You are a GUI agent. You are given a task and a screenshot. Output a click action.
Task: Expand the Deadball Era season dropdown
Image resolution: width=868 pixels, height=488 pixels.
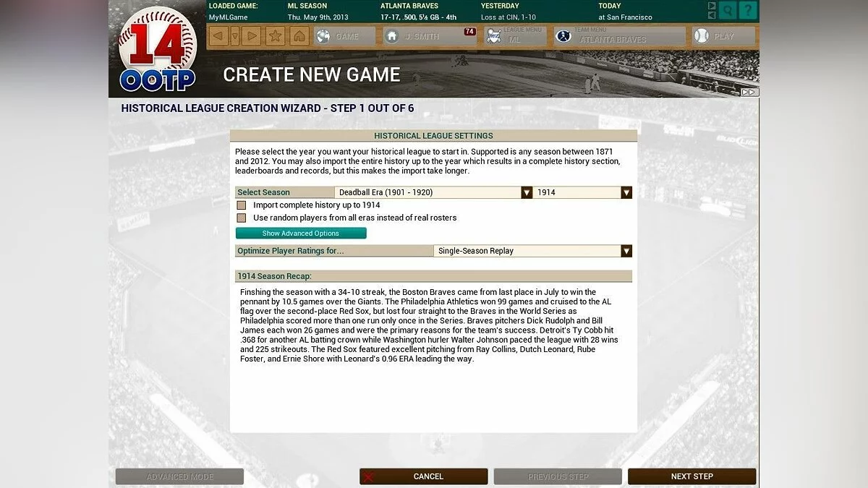tap(527, 192)
